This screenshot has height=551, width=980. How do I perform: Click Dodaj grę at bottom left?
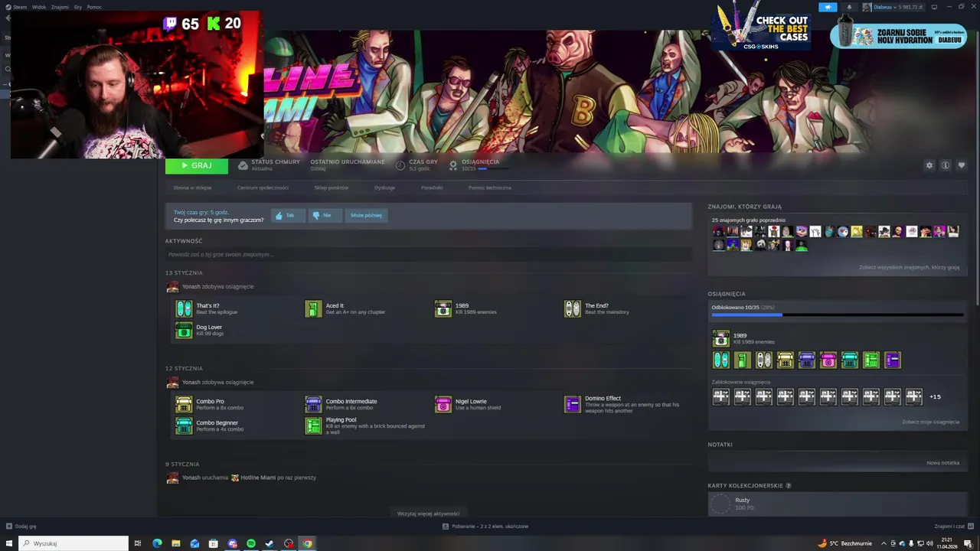click(21, 526)
